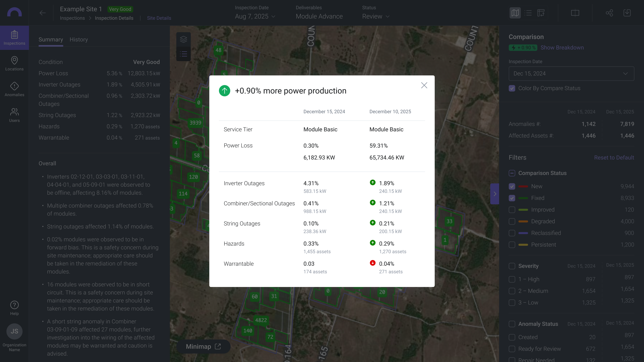Click Warrantable red down-arrow icon
644x362 pixels.
point(373,263)
